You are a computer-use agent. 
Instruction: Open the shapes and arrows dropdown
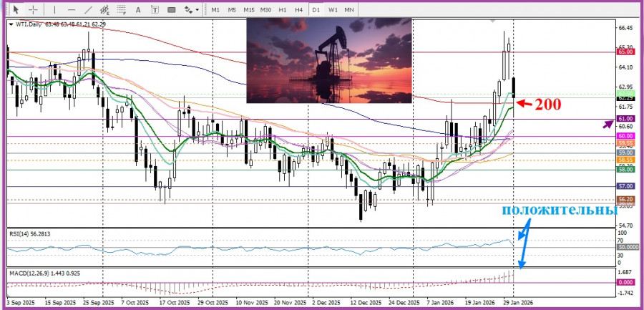[191, 10]
